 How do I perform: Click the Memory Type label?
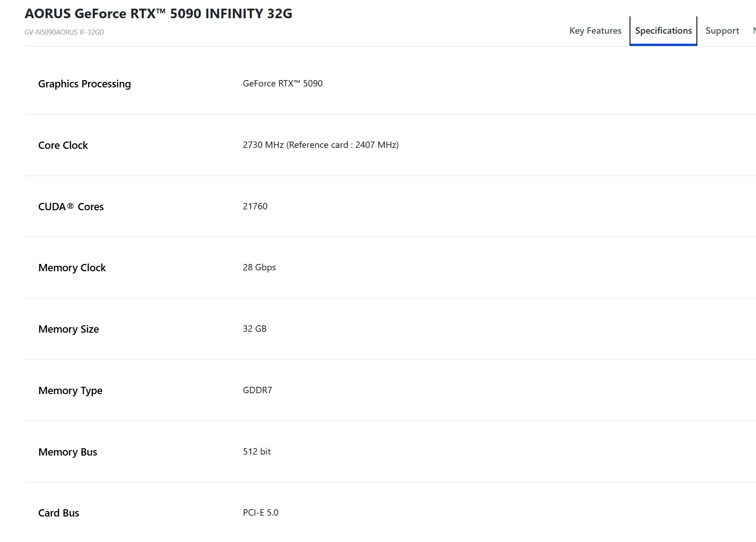tap(71, 391)
